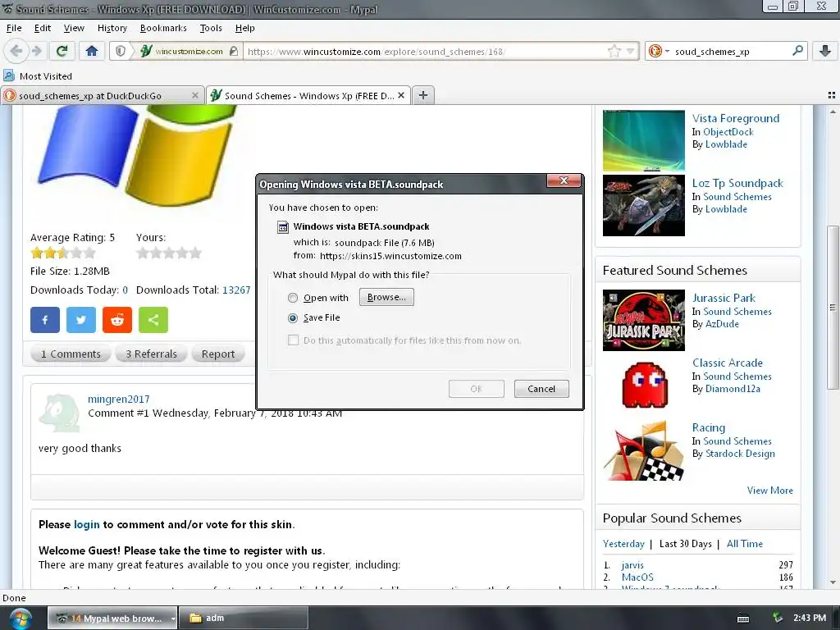This screenshot has height=630, width=840.
Task: Click the page vertical scrollbar thumb
Action: click(x=832, y=308)
